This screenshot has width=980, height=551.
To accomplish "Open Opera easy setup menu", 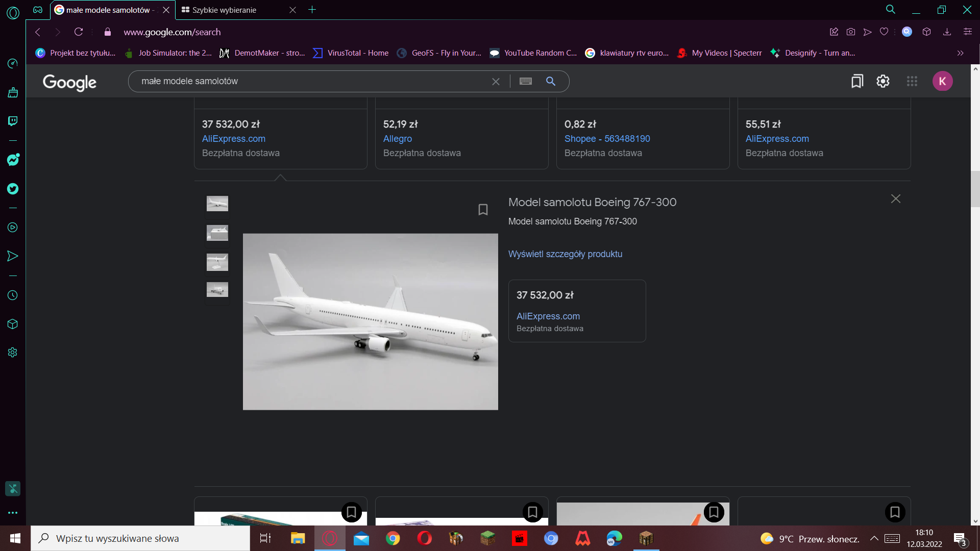I will pyautogui.click(x=967, y=32).
